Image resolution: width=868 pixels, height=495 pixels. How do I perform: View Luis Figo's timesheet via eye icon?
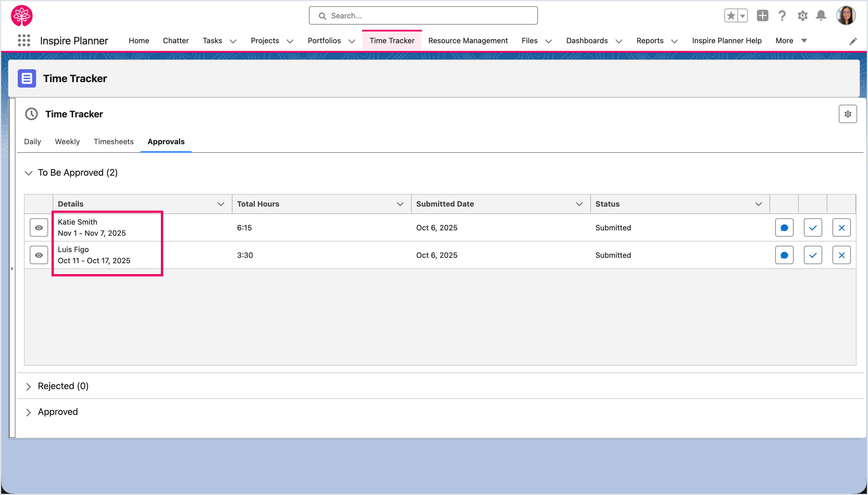pos(39,255)
